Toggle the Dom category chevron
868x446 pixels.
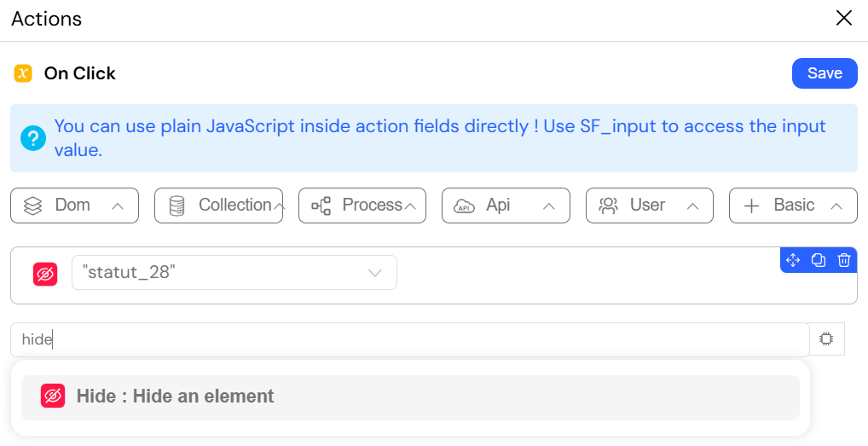tap(118, 206)
